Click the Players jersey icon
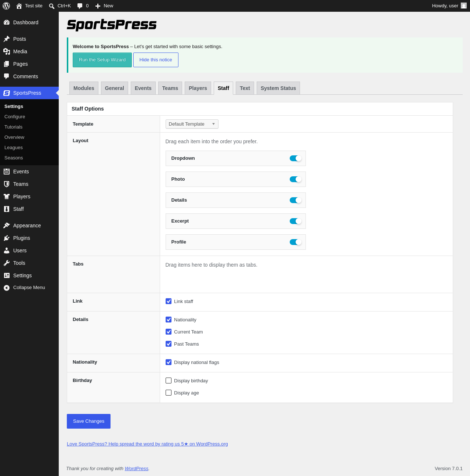Viewport: 470px width, 476px height. (x=7, y=196)
